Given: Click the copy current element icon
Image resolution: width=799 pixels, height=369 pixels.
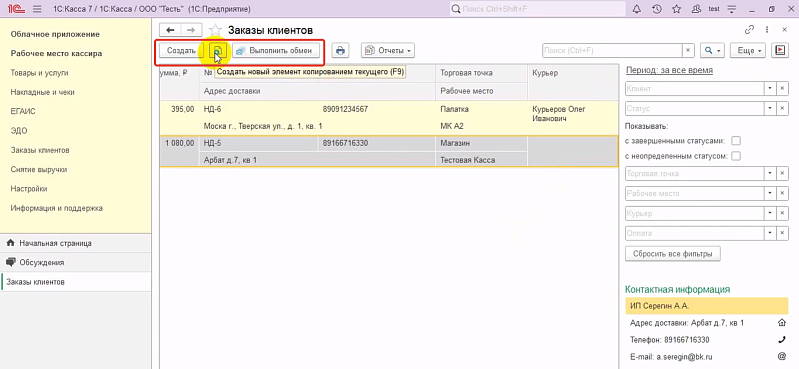Looking at the screenshot, I should pyautogui.click(x=218, y=51).
